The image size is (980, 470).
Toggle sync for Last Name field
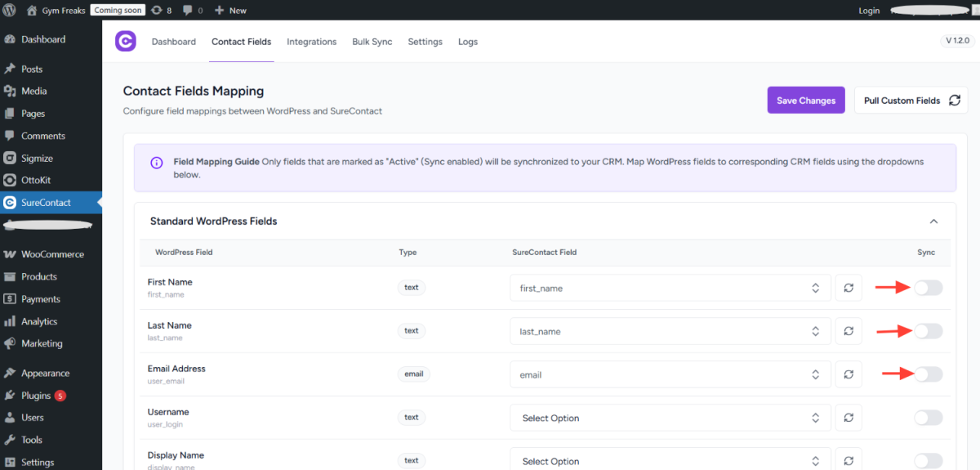coord(928,331)
